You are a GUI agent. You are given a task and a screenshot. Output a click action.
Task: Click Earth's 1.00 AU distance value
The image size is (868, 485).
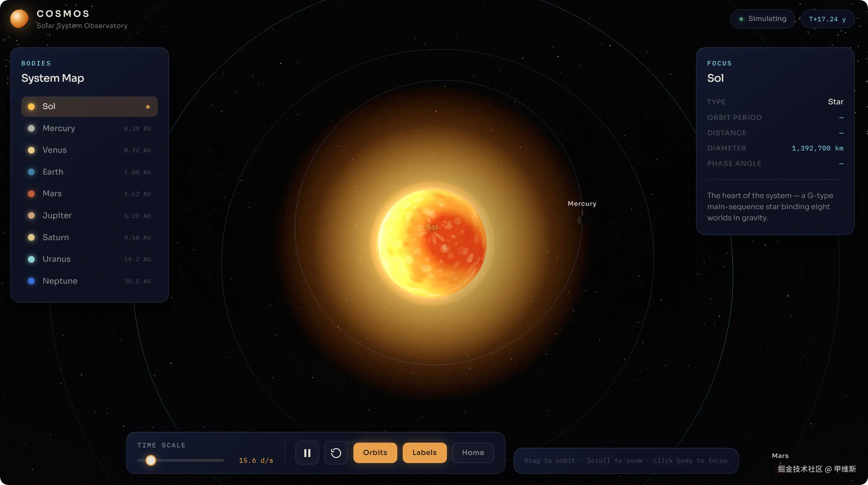(x=137, y=172)
